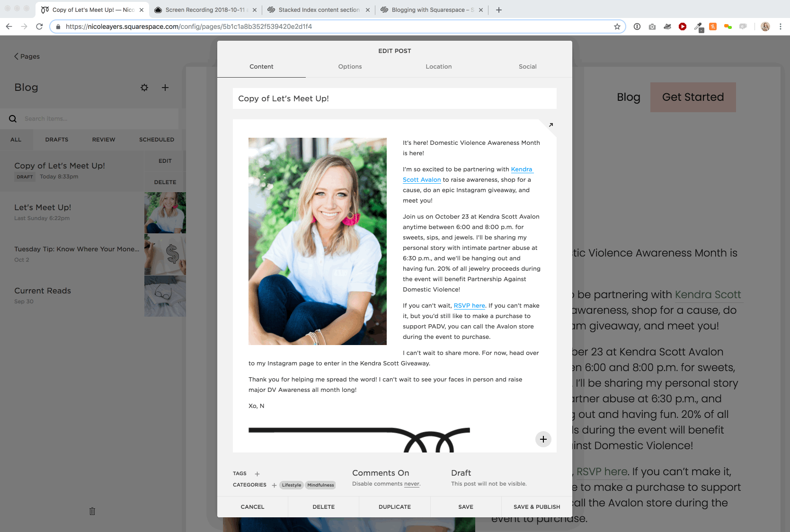Open blog settings gear icon
Viewport: 790px width, 532px height.
click(144, 88)
